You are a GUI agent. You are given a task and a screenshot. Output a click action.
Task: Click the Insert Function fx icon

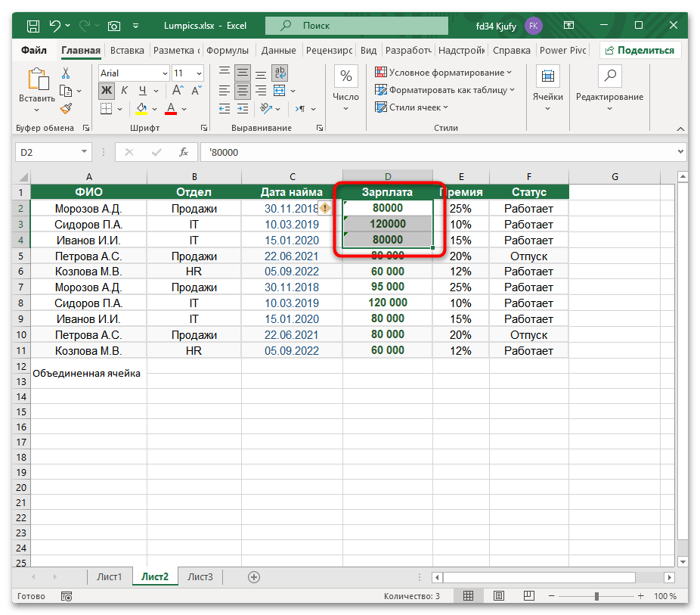[x=183, y=152]
